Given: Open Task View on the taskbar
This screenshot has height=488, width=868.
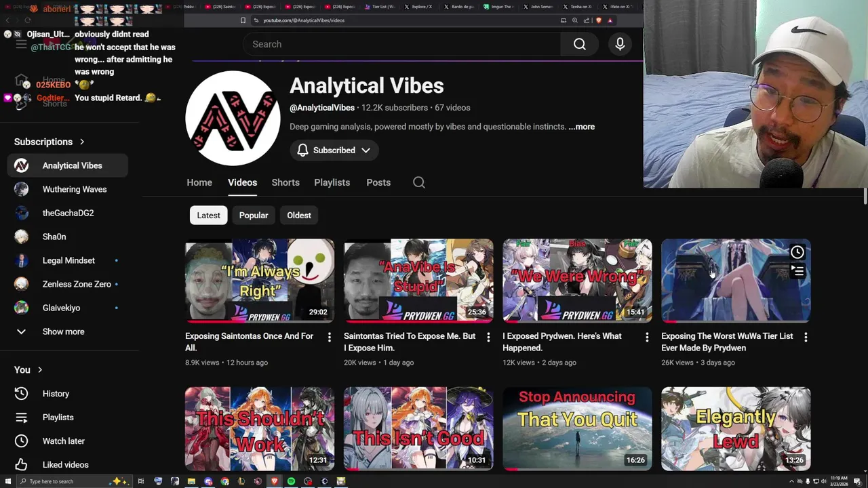Looking at the screenshot, I should (x=141, y=481).
